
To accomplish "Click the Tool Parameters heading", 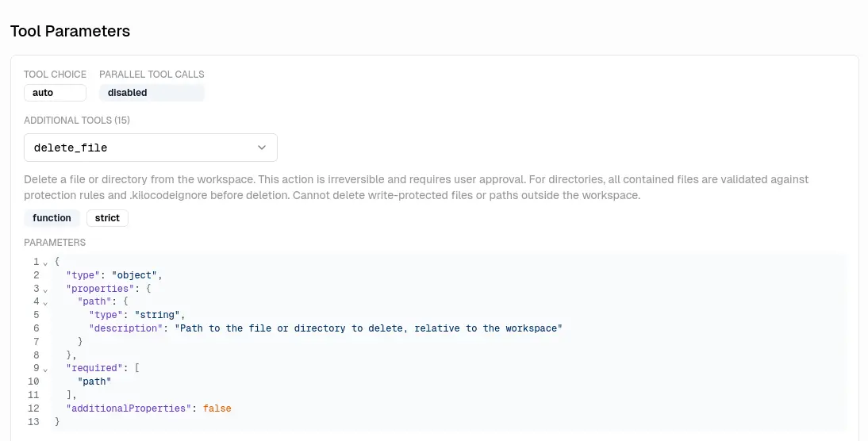I will 70,32.
